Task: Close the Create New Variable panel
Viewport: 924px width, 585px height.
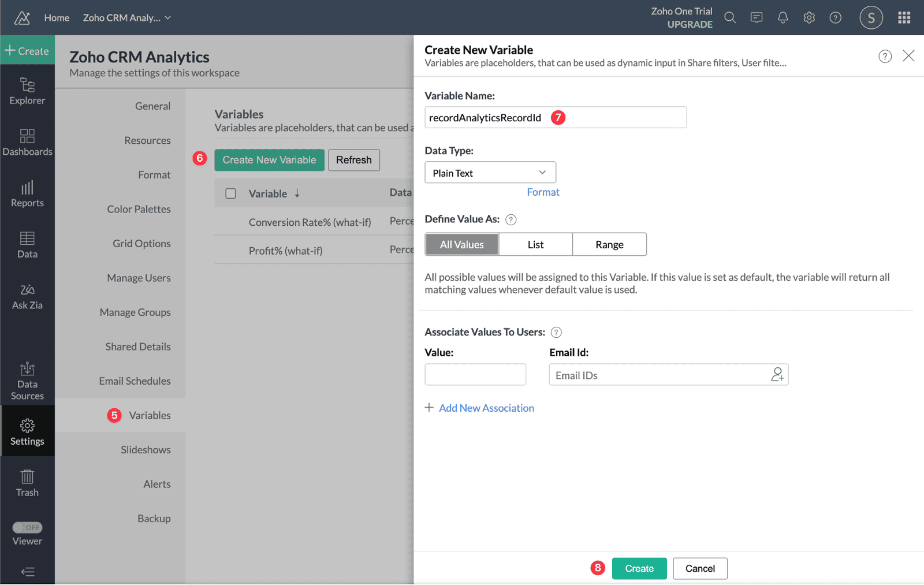Action: tap(908, 55)
